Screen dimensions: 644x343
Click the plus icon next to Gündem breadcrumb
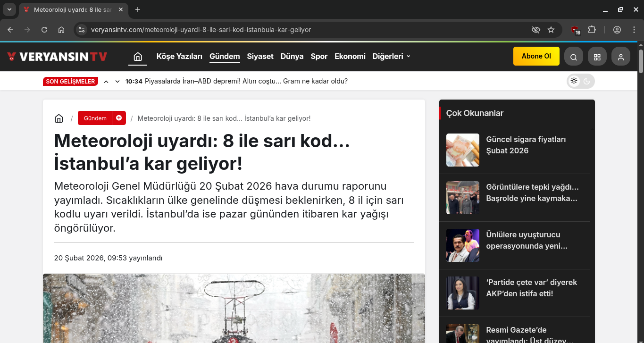tap(119, 118)
